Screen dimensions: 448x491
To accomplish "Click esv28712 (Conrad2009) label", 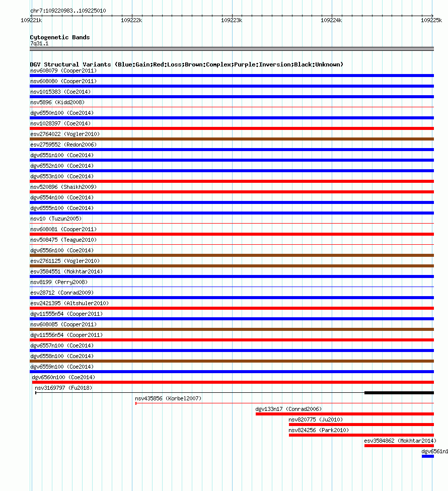I will (x=62, y=293).
